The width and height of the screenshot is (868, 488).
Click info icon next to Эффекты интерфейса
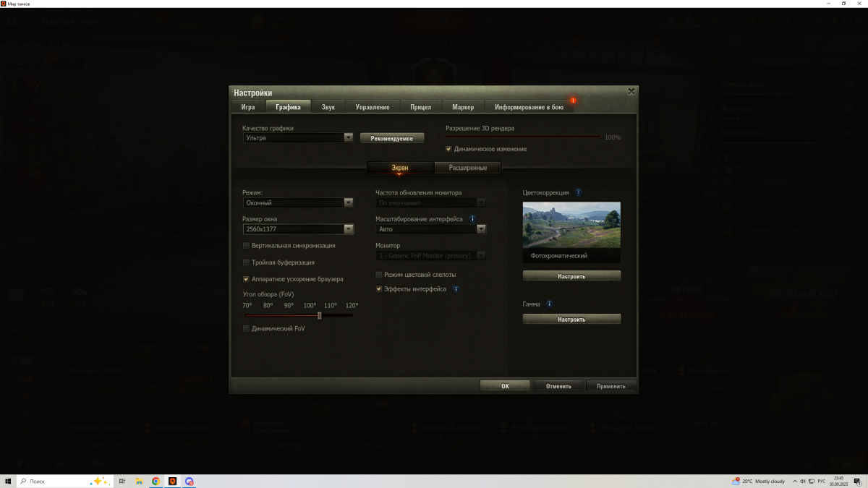click(x=456, y=289)
